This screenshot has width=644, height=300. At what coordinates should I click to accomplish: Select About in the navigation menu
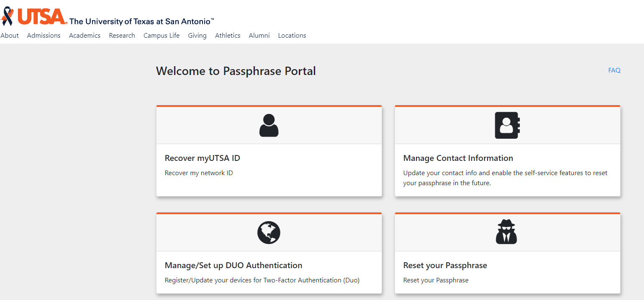point(10,35)
